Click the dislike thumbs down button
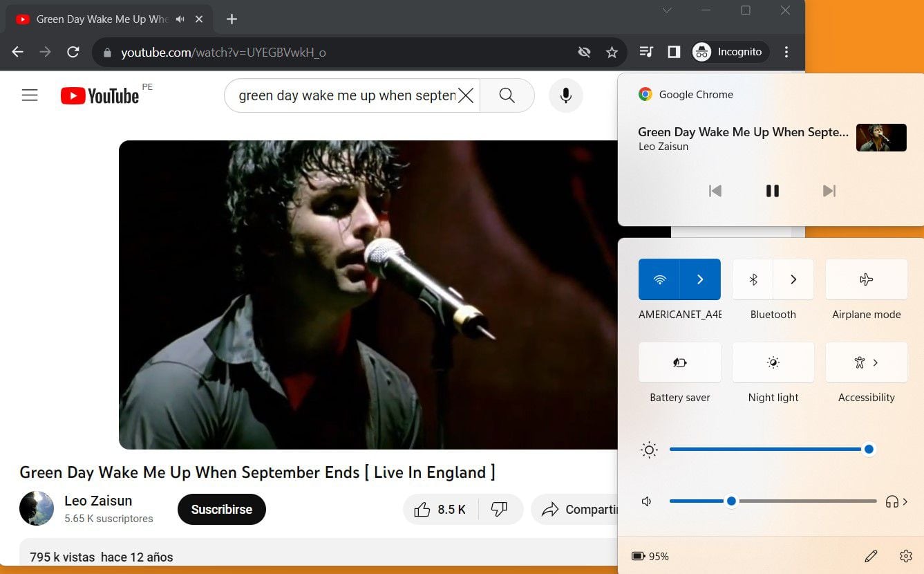Viewport: 924px width, 574px height. (500, 510)
